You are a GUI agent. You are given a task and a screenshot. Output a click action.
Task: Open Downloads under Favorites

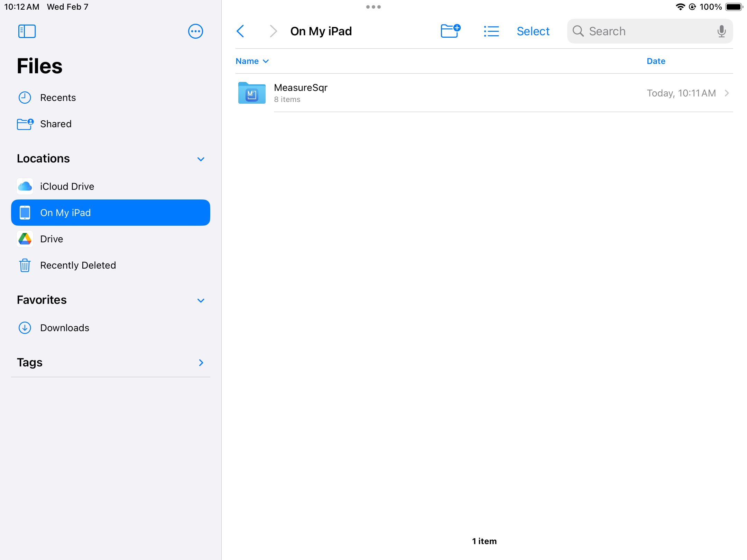(65, 328)
